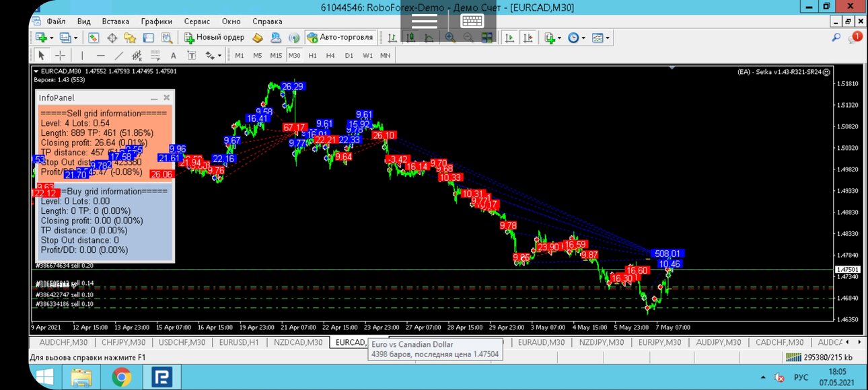
Task: Open the Profiles icon
Action: point(66,38)
